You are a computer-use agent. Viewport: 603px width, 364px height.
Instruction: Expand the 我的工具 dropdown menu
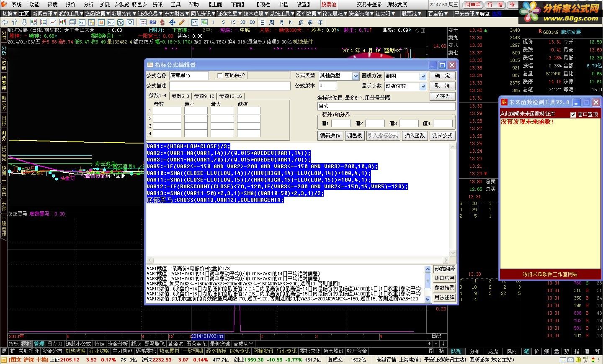click(x=70, y=14)
